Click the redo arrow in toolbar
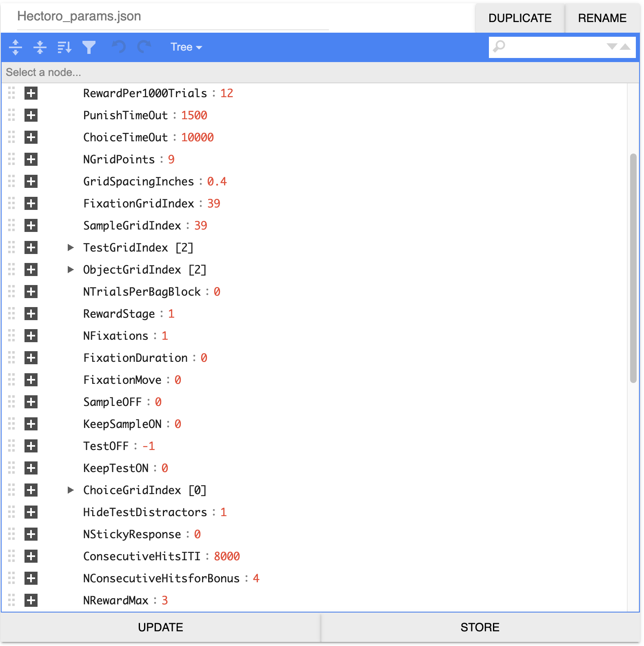Viewport: 644px width, 646px height. pos(144,47)
